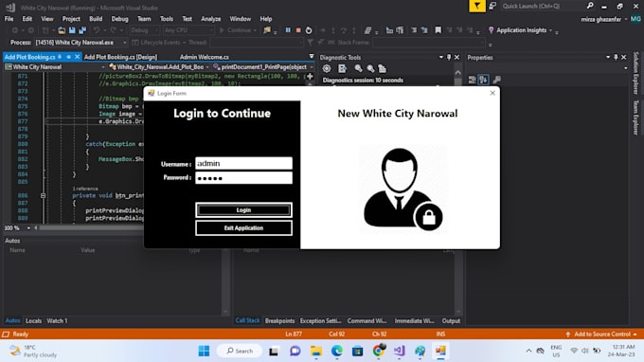Switch to Add Plot Booking.cs [Design] tab
Screen dimensions: 644x362
click(121, 57)
